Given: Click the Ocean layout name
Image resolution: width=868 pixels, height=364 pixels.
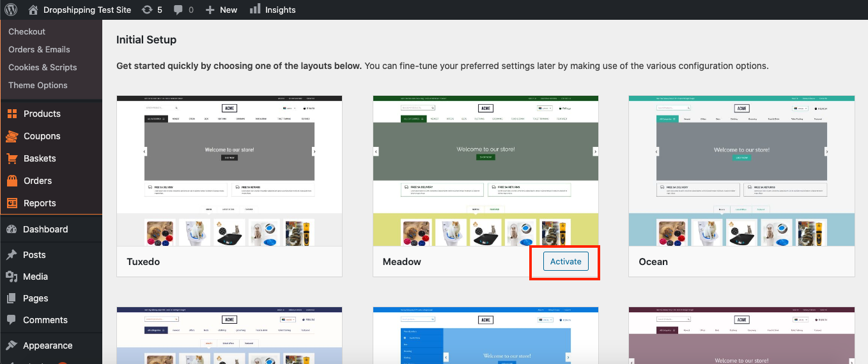Looking at the screenshot, I should (x=653, y=262).
